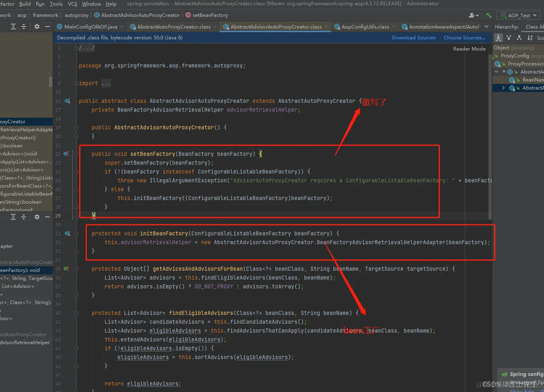
Task: Switch to MainConfigOfAOP.java tab
Action: point(90,27)
